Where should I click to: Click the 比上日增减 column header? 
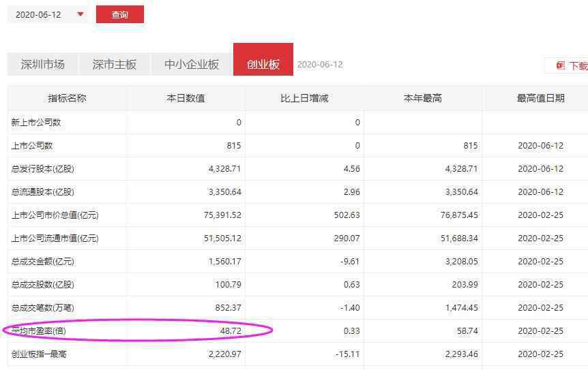304,98
